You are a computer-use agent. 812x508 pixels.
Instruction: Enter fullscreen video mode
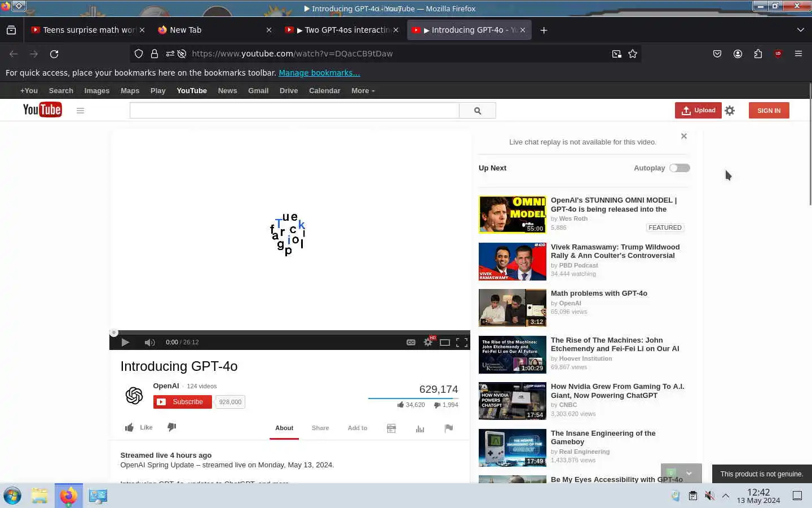click(x=462, y=342)
